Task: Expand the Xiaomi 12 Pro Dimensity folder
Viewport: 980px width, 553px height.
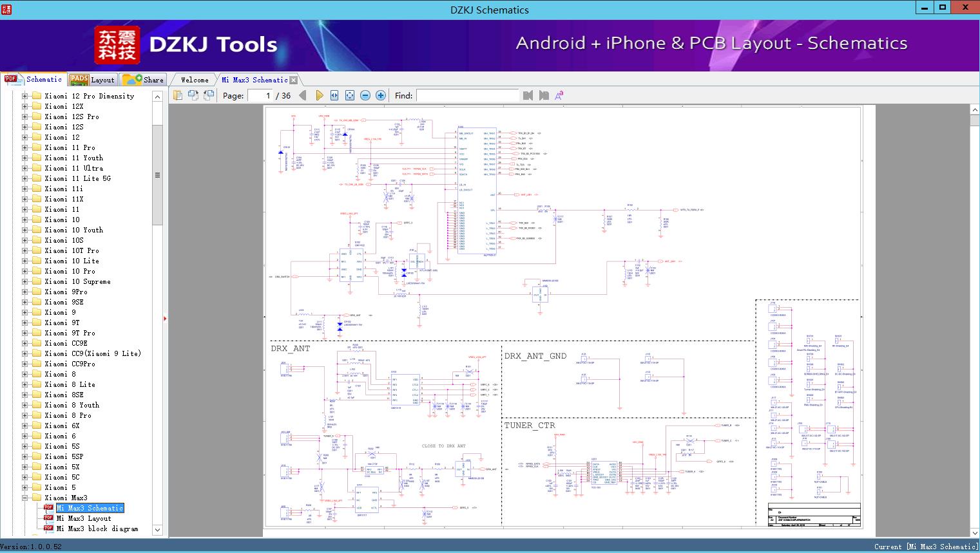Action: point(25,96)
